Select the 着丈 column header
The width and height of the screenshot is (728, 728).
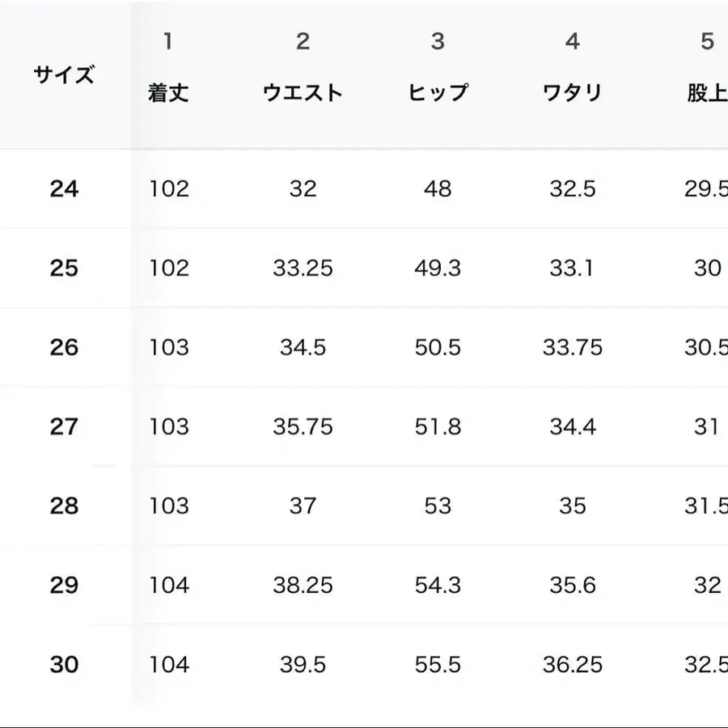click(x=168, y=92)
